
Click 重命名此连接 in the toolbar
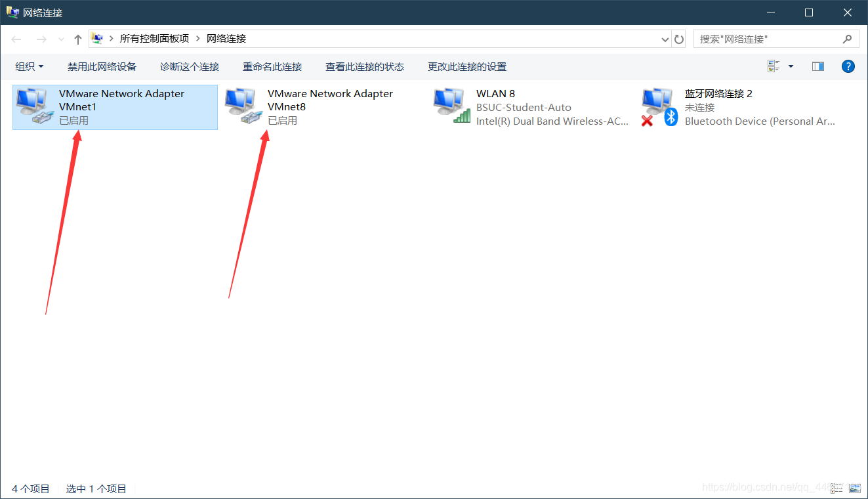coord(272,66)
